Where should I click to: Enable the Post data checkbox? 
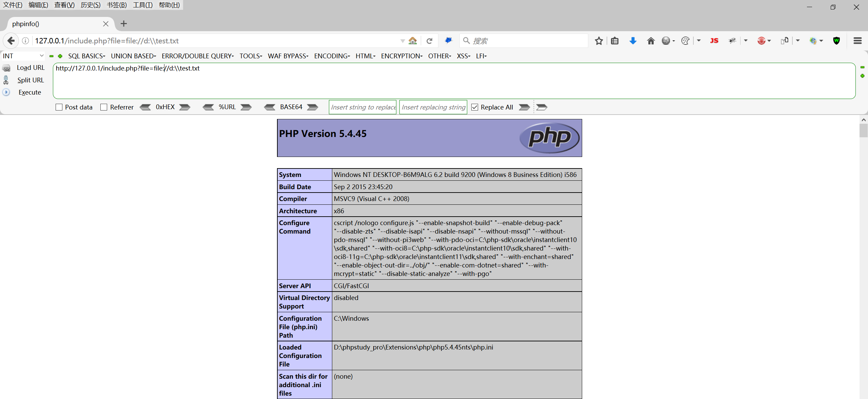(59, 107)
